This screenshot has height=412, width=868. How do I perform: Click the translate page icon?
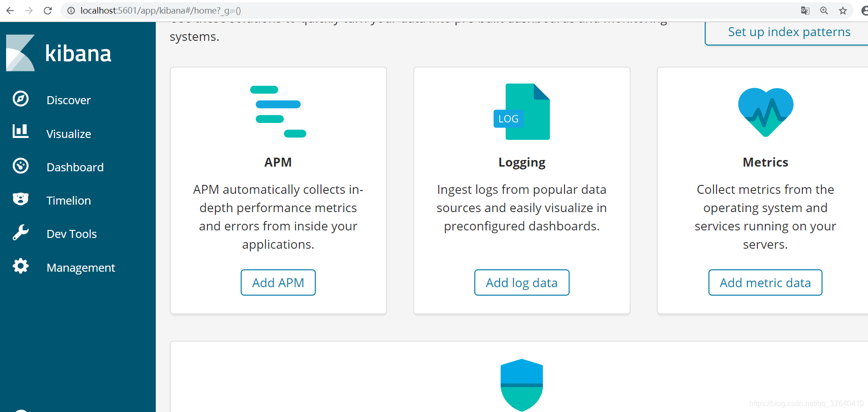pyautogui.click(x=805, y=10)
